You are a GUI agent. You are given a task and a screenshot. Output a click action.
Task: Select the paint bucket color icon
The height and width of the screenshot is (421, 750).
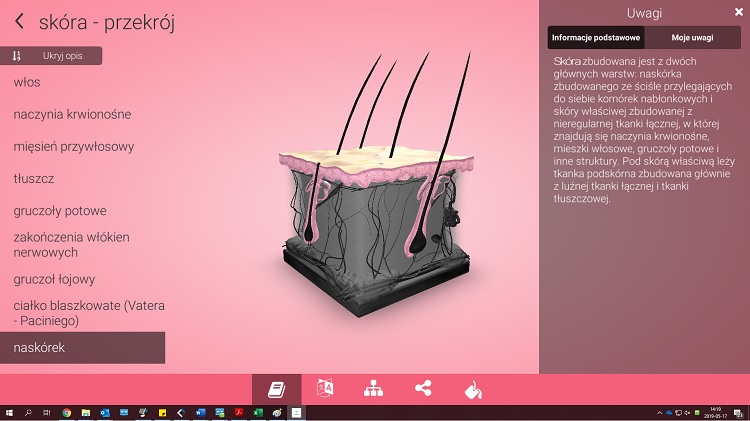pyautogui.click(x=471, y=389)
